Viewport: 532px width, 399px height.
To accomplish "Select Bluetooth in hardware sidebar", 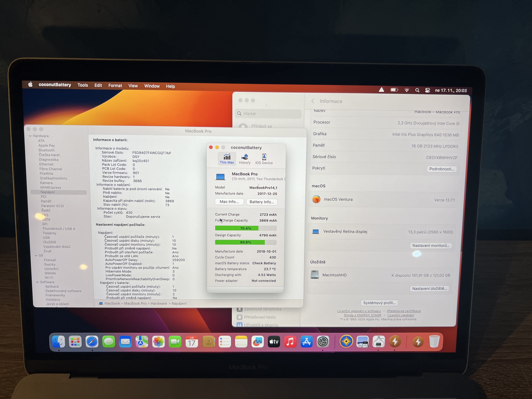I will 47,150.
